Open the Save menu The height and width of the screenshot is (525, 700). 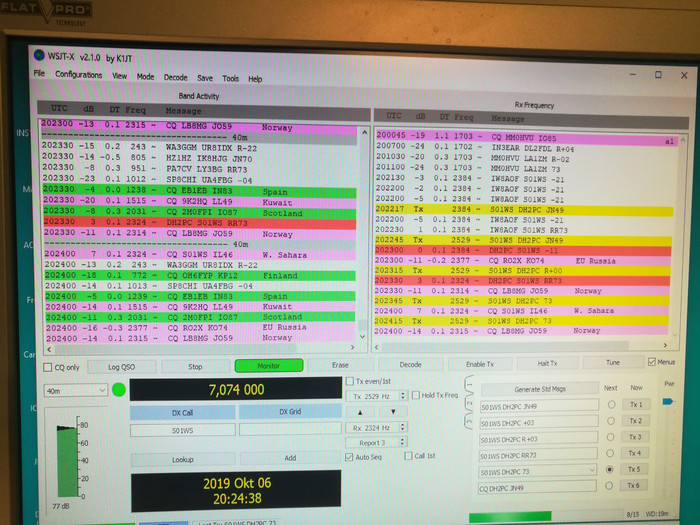click(x=205, y=78)
